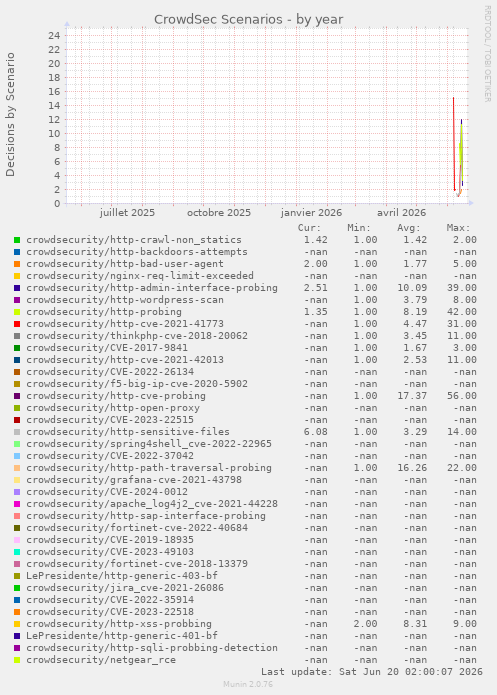Click the Avg: column header
The height and width of the screenshot is (695, 497).
click(x=409, y=228)
